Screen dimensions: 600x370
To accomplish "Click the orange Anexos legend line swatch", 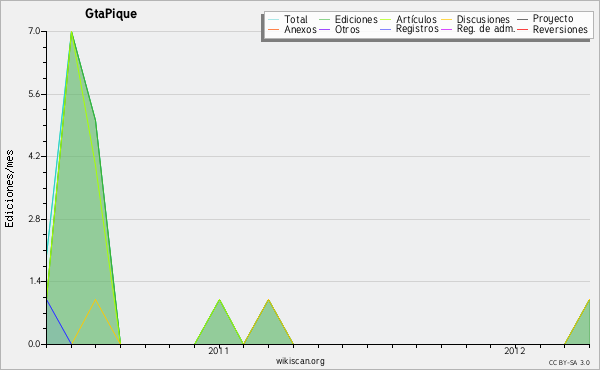I will point(274,29).
